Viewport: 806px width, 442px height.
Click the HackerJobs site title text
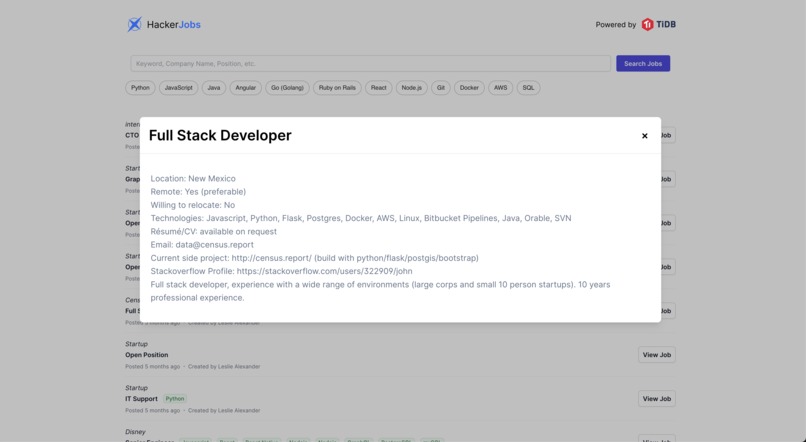tap(174, 25)
